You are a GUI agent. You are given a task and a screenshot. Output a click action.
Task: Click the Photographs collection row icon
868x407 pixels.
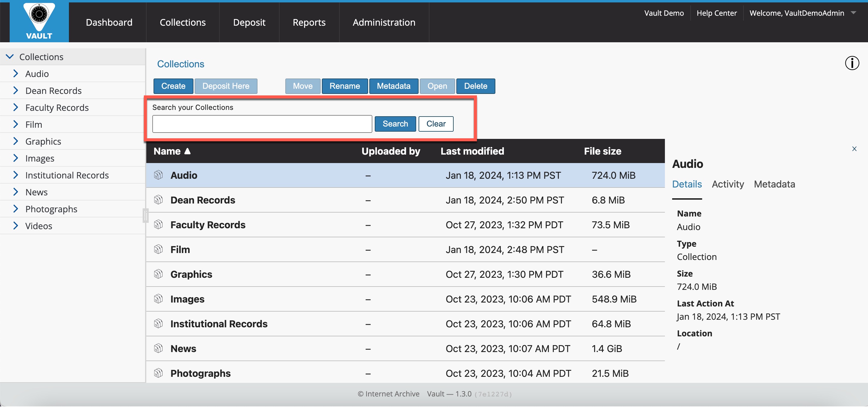(158, 373)
